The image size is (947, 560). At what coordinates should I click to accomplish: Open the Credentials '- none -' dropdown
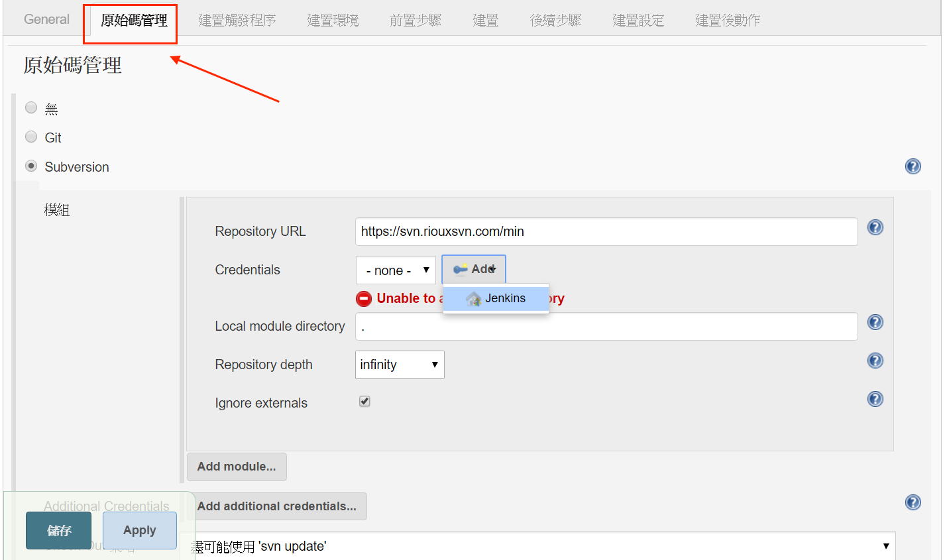[396, 270]
